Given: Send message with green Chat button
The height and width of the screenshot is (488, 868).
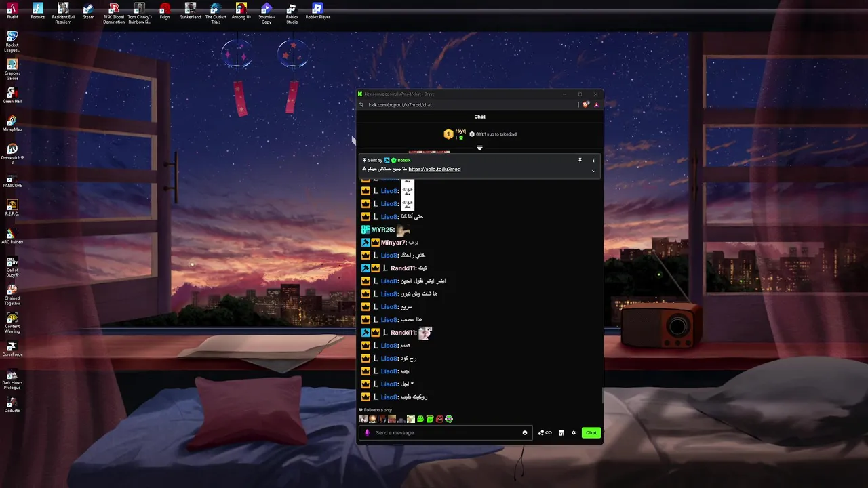Looking at the screenshot, I should (x=591, y=432).
